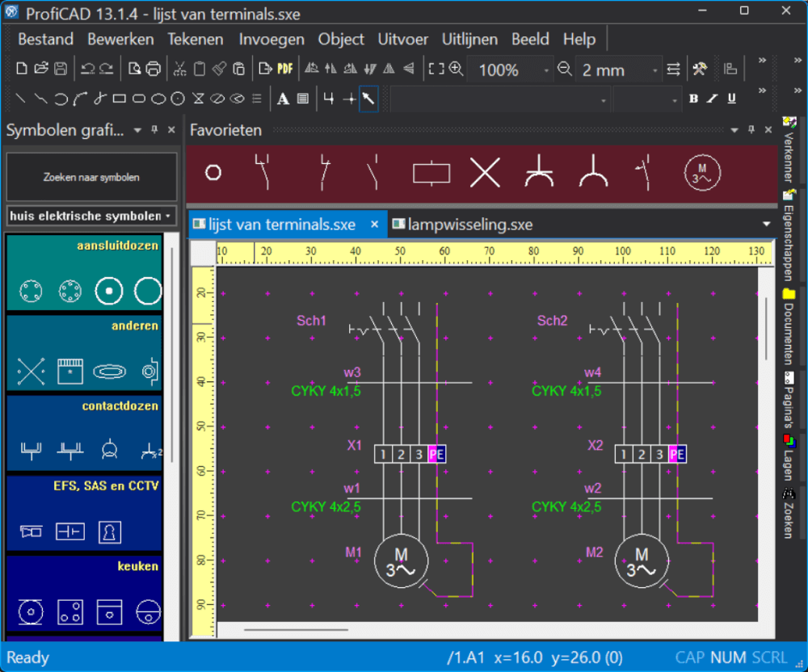
Task: Open the Verkenner side panel
Action: [789, 150]
